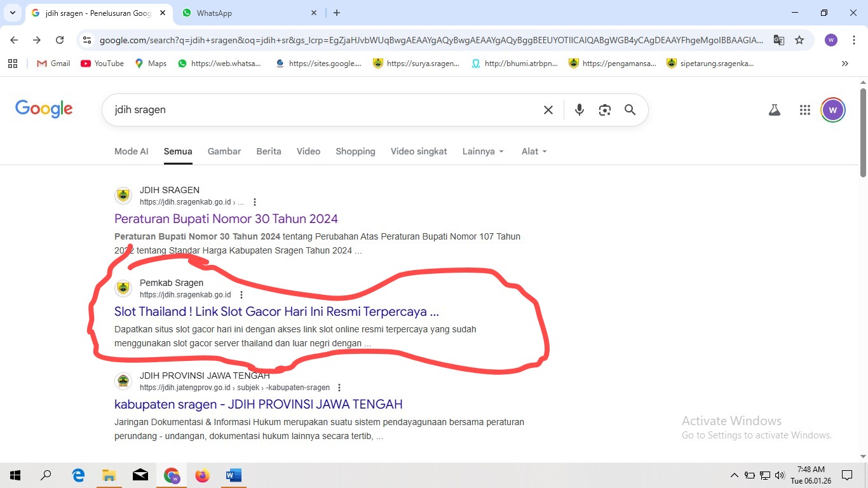
Task: Clear the search query with the X
Action: [548, 109]
